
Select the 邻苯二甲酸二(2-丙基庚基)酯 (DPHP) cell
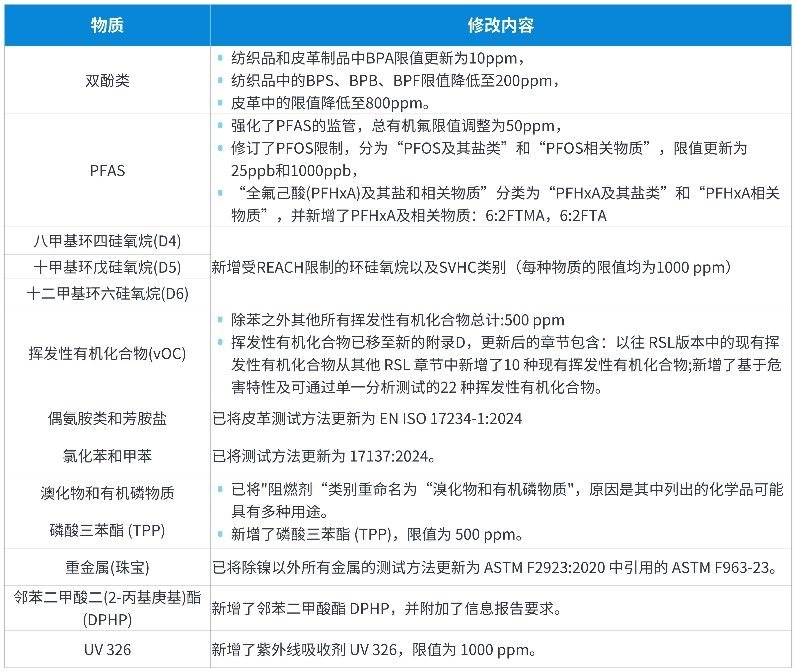pyautogui.click(x=107, y=608)
